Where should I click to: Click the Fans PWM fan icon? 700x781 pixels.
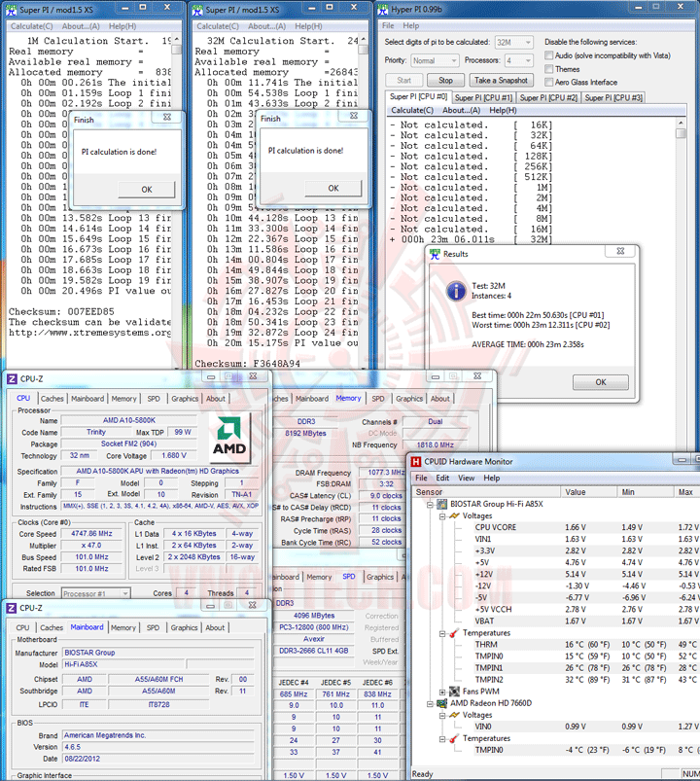pyautogui.click(x=454, y=692)
